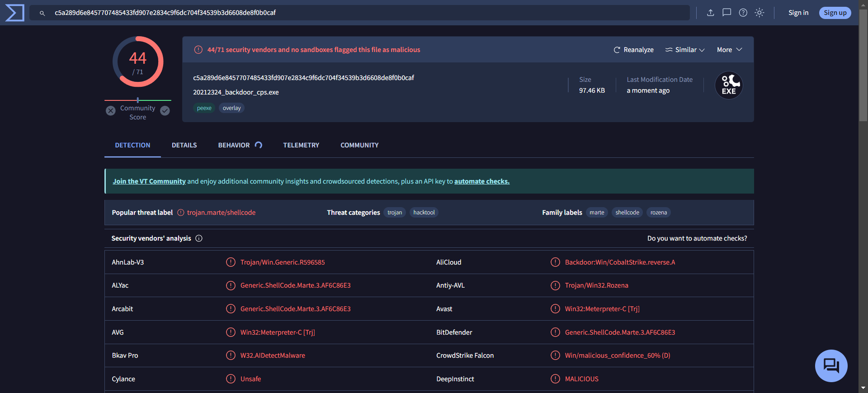Click the W32.AIDetectMalware result
Screen dimensions: 868x393
(x=273, y=355)
